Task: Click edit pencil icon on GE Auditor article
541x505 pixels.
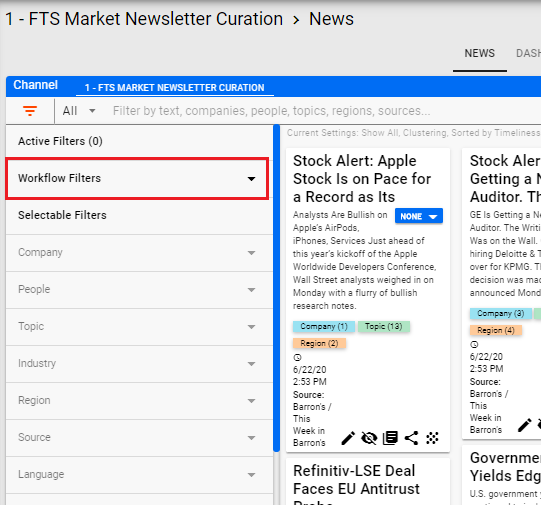Action: click(524, 425)
